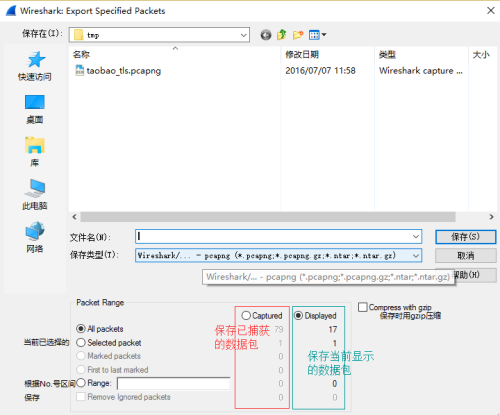This screenshot has width=500, height=415.
Task: Select the Selected packet radio button
Action: coord(81,343)
